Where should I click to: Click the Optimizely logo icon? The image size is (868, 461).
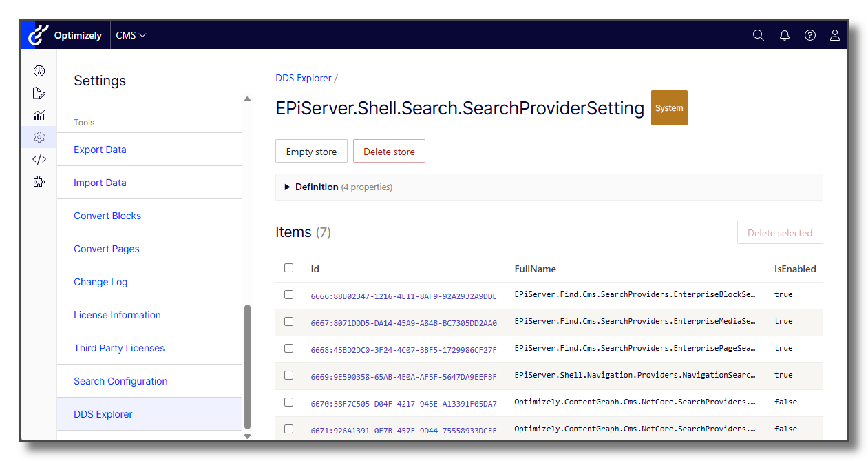[39, 35]
